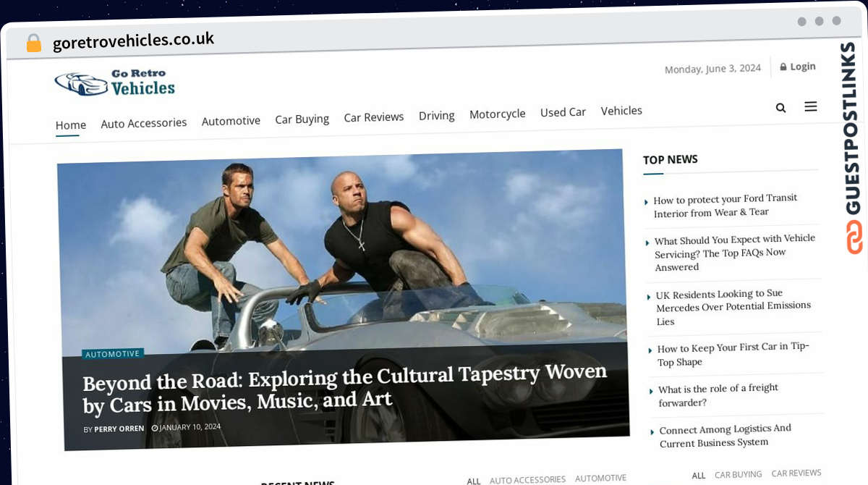This screenshot has width=868, height=485.
Task: Open UK Residents Looking to Sue Mercedes article
Action: click(733, 308)
